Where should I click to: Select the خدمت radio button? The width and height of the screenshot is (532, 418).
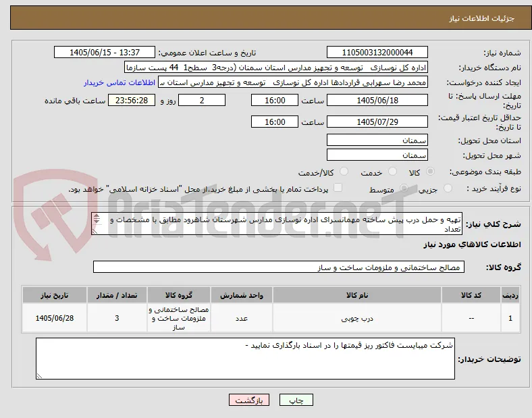(392, 172)
